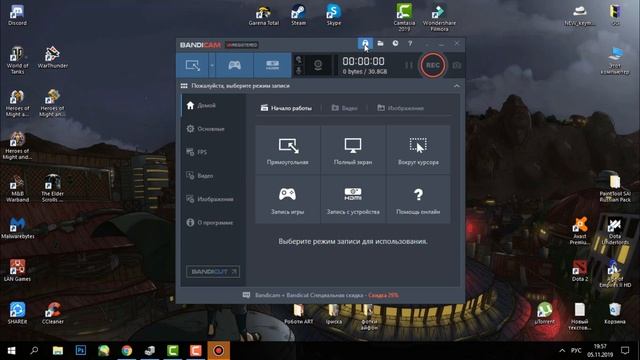Choose the Прямоугольная recording tile
Image resolution: width=640 pixels, height=360 pixels.
pos(288,150)
